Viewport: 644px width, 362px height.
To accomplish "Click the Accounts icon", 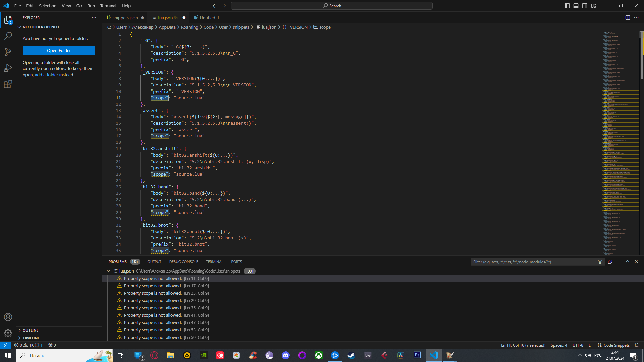I will tap(8, 317).
